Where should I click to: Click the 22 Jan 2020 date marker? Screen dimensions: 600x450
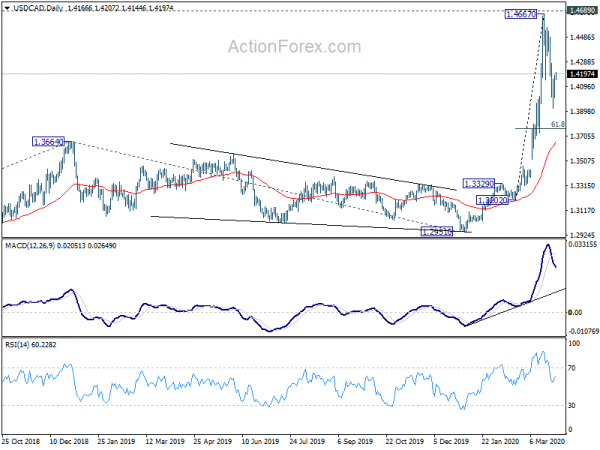[500, 441]
